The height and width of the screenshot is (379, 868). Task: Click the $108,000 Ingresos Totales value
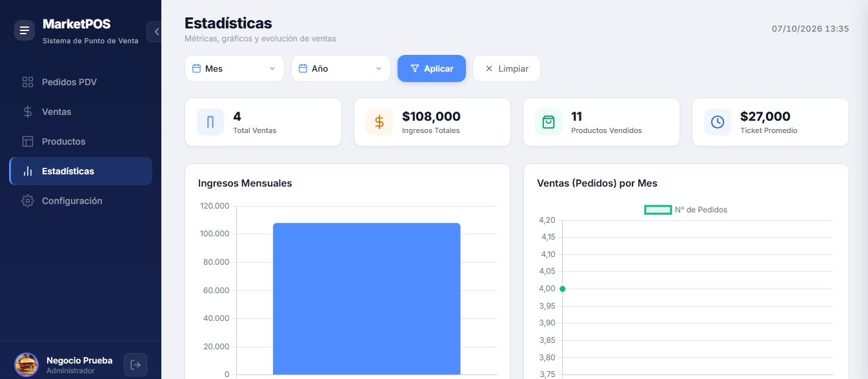tap(431, 117)
